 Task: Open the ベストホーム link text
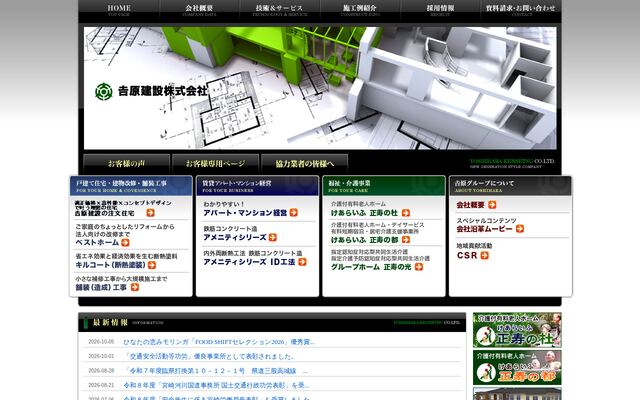[x=97, y=242]
